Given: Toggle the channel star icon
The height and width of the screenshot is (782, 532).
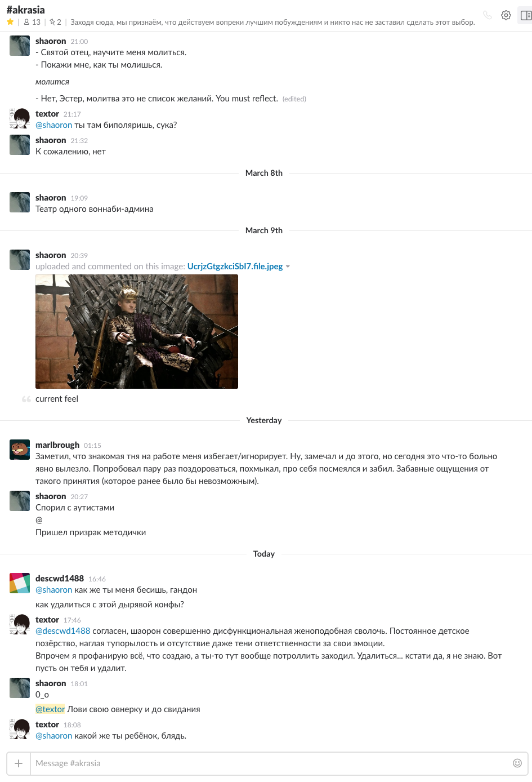Looking at the screenshot, I should 10,22.
